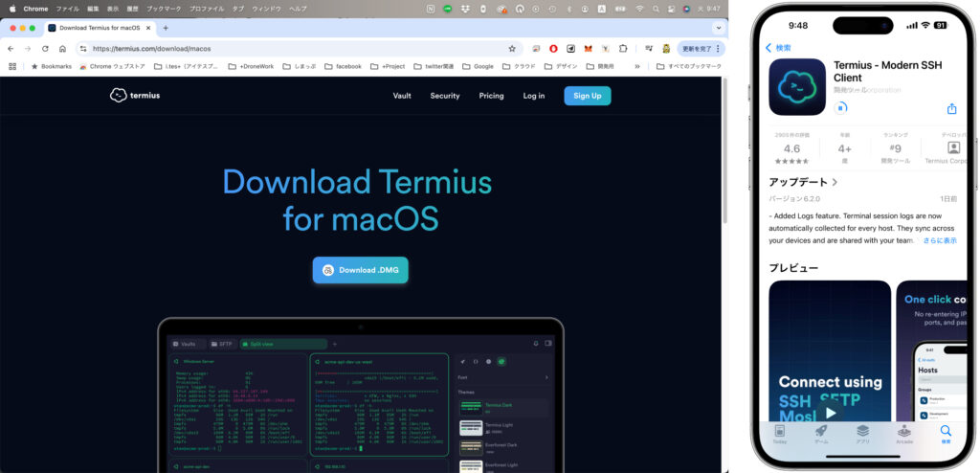Open the Chrome application menu
This screenshot has height=473, width=980.
[35, 9]
